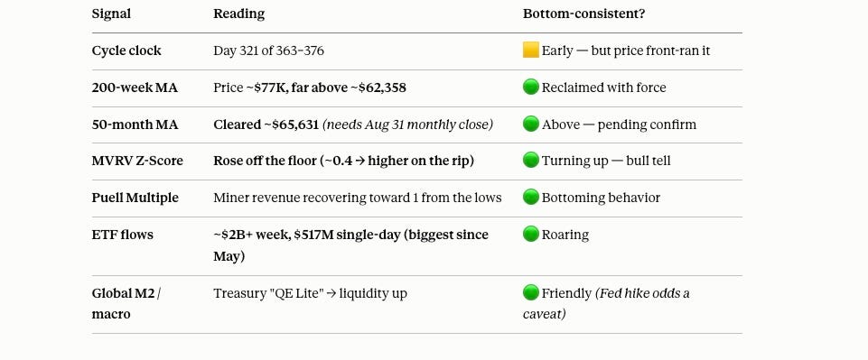The image size is (868, 360).
Task: Click the italic Aug 31 monthly close note
Action: point(407,125)
